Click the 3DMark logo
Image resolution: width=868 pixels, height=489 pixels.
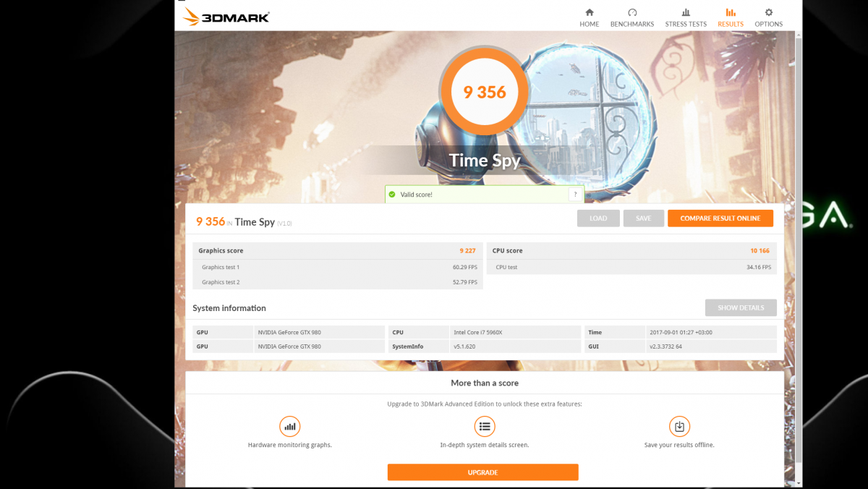[226, 17]
